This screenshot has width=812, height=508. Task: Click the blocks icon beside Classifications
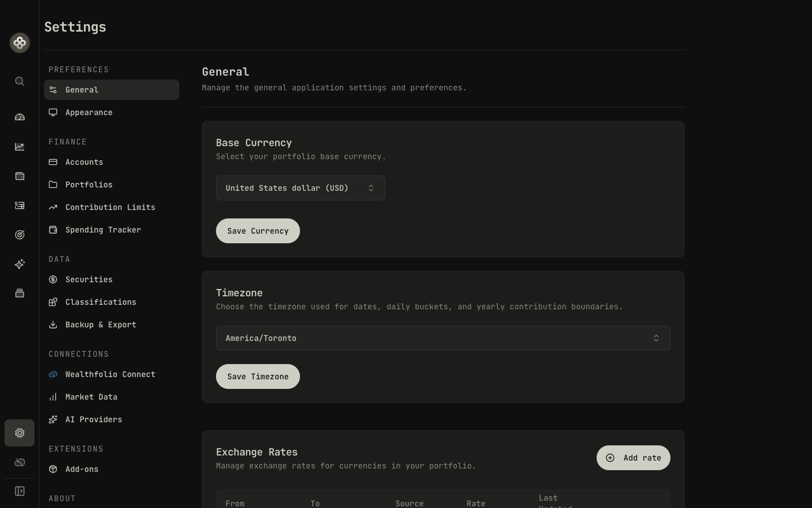[x=53, y=302]
